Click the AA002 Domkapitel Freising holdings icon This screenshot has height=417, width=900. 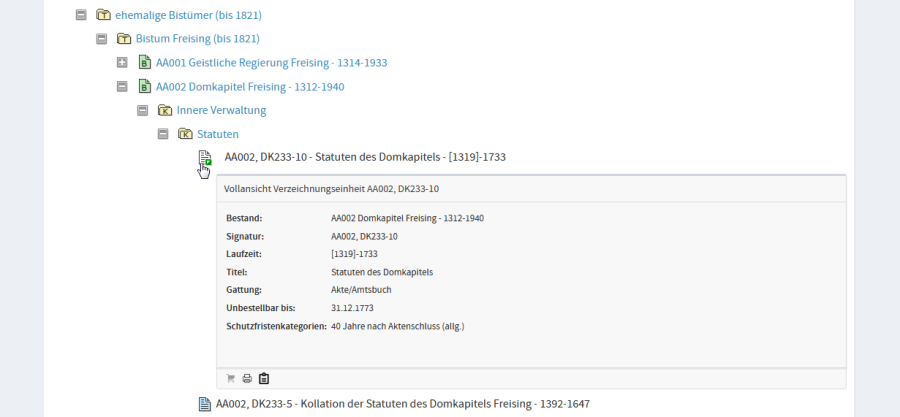(144, 87)
